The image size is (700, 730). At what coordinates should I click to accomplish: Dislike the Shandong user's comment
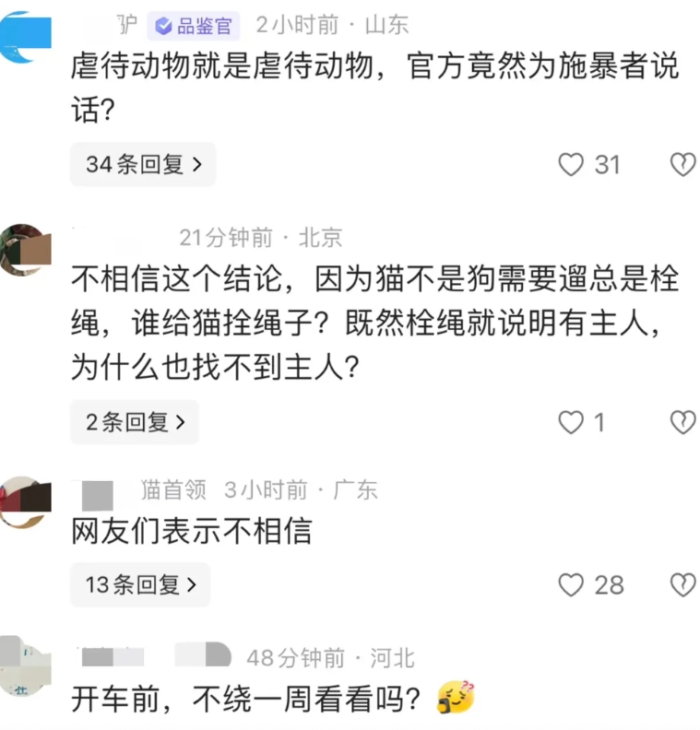point(682,165)
